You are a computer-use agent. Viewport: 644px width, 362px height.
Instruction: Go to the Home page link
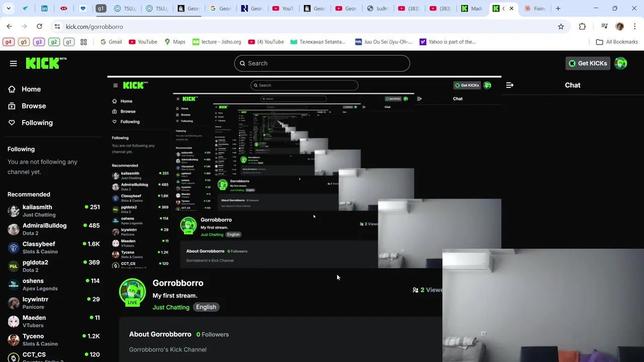pos(31,89)
